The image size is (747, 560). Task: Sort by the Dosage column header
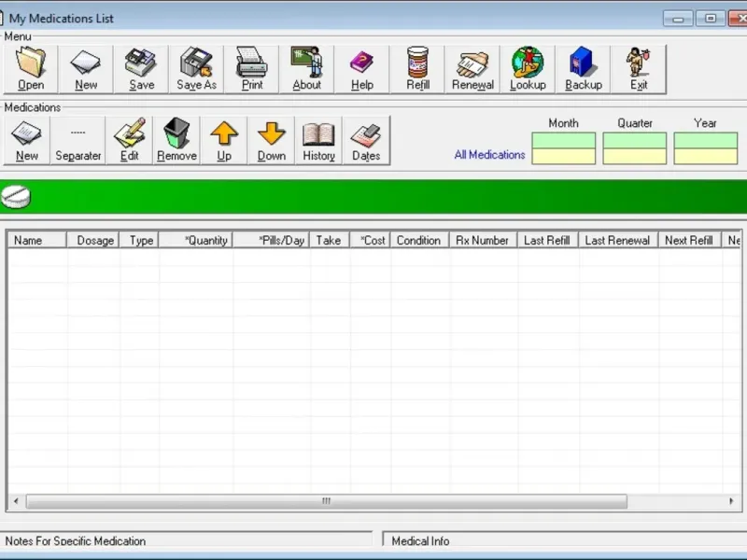point(92,240)
